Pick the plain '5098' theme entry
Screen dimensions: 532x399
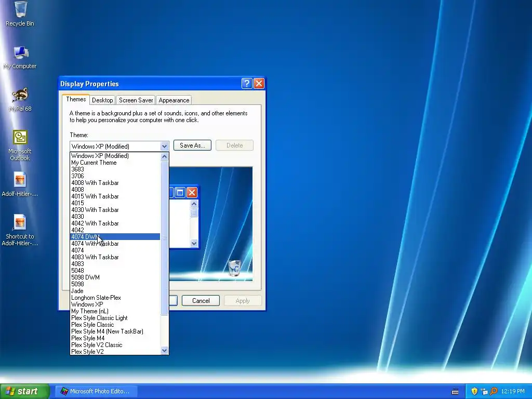pos(115,284)
